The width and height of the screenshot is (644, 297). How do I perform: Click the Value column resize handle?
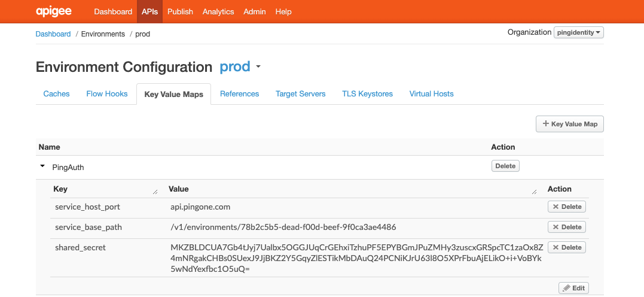tap(534, 192)
